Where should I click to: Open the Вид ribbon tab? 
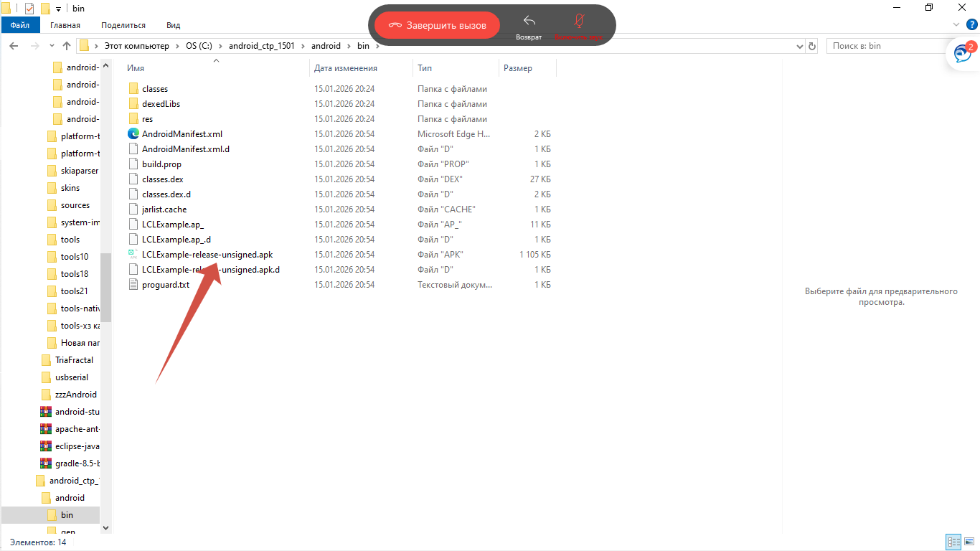point(173,25)
